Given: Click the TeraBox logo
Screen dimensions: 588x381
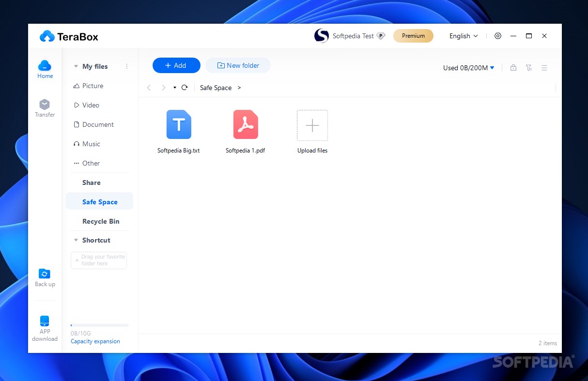Looking at the screenshot, I should pos(69,36).
